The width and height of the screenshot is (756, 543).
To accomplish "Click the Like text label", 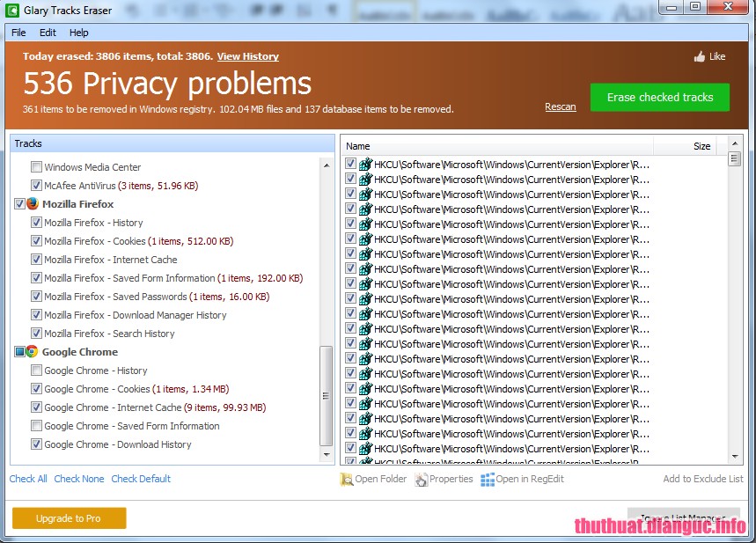I will [717, 57].
